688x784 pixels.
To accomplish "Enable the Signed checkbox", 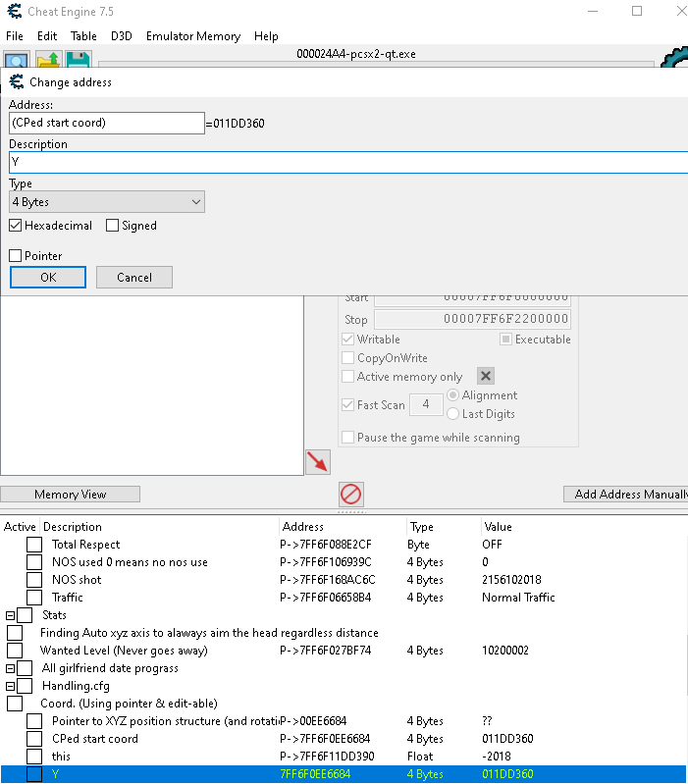I will click(x=113, y=226).
